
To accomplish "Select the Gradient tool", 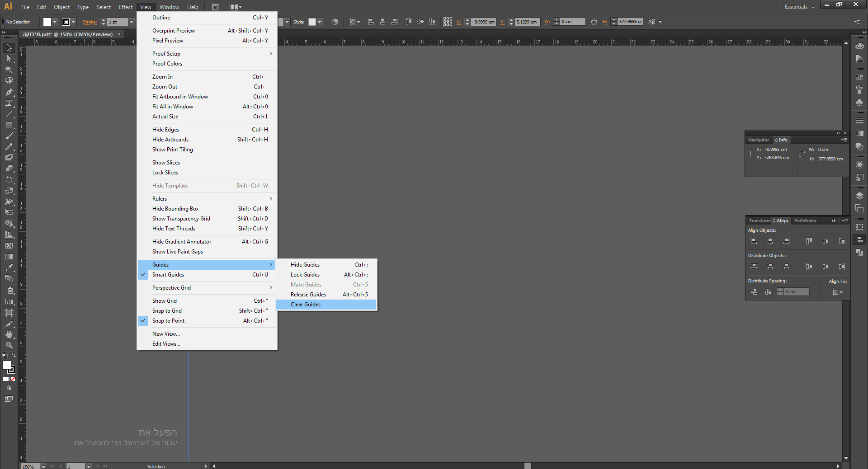I will pyautogui.click(x=9, y=257).
